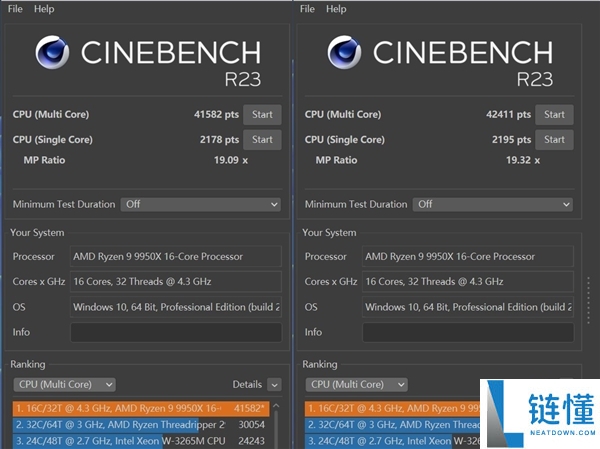
Task: Open Minimum Test Duration dropdown in left window
Action: (201, 204)
